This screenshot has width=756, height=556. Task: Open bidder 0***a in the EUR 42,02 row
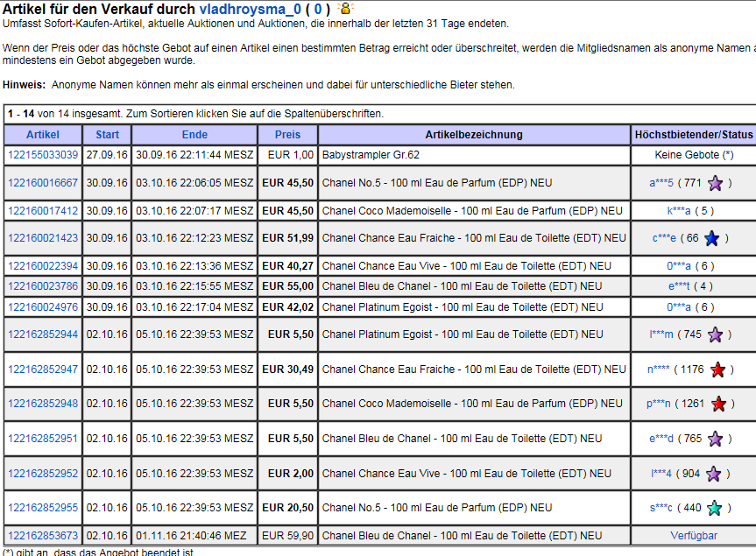679,307
